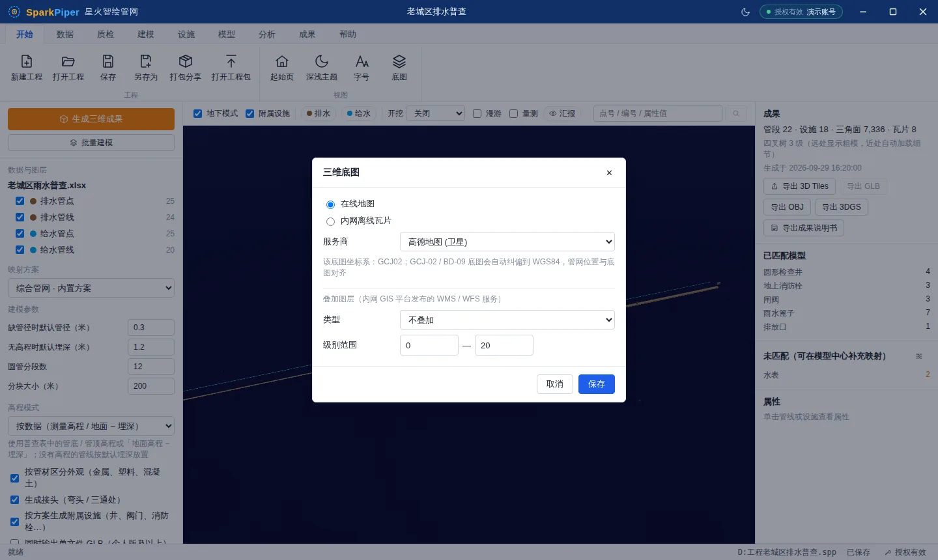
Task: Go to 起始页 home icon
Action: click(x=282, y=61)
